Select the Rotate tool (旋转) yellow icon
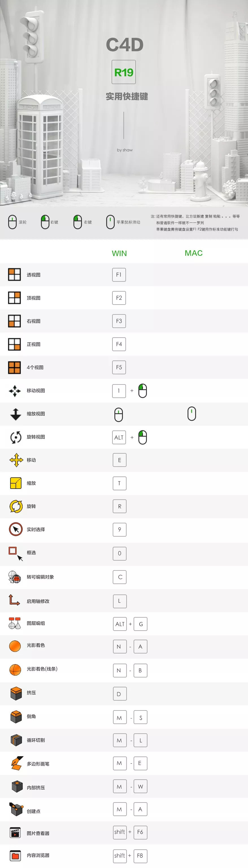Screen dimensions: 248x868 tap(16, 506)
